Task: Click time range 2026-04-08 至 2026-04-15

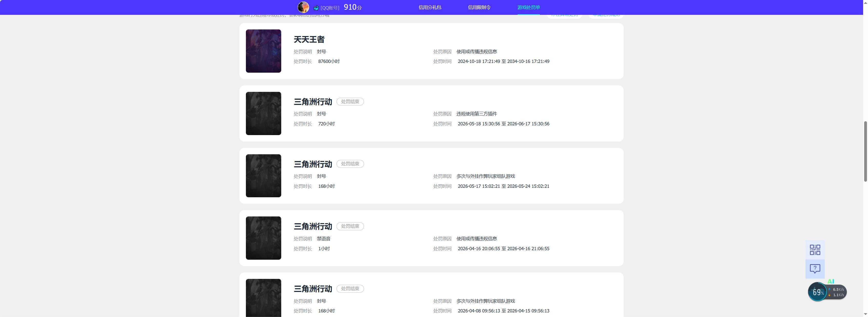Action: click(504, 311)
